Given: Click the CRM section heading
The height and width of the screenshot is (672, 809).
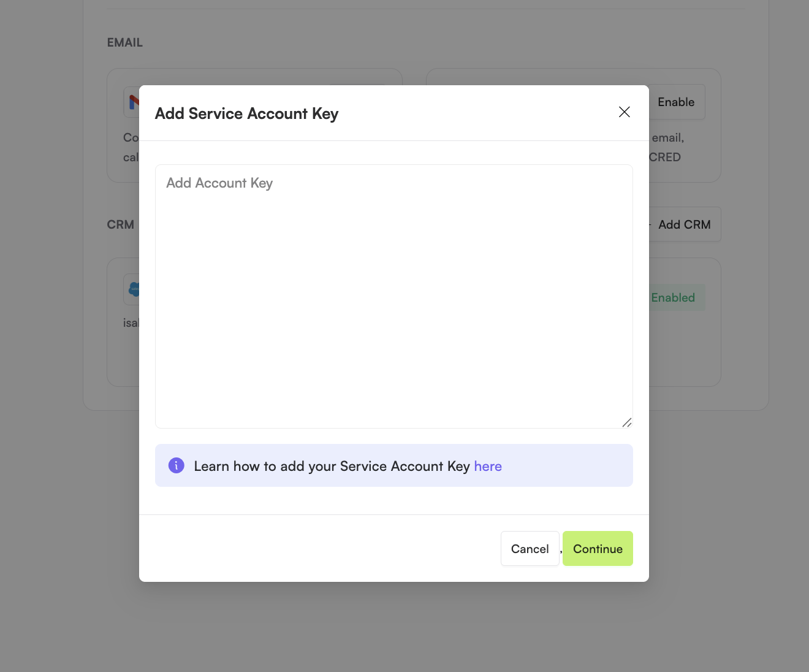Looking at the screenshot, I should [x=121, y=224].
